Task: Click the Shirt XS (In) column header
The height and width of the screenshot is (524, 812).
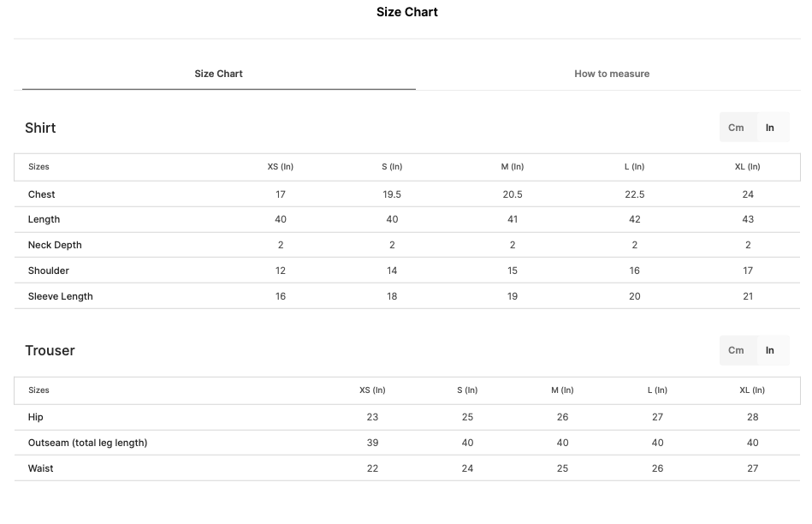Action: click(x=280, y=167)
